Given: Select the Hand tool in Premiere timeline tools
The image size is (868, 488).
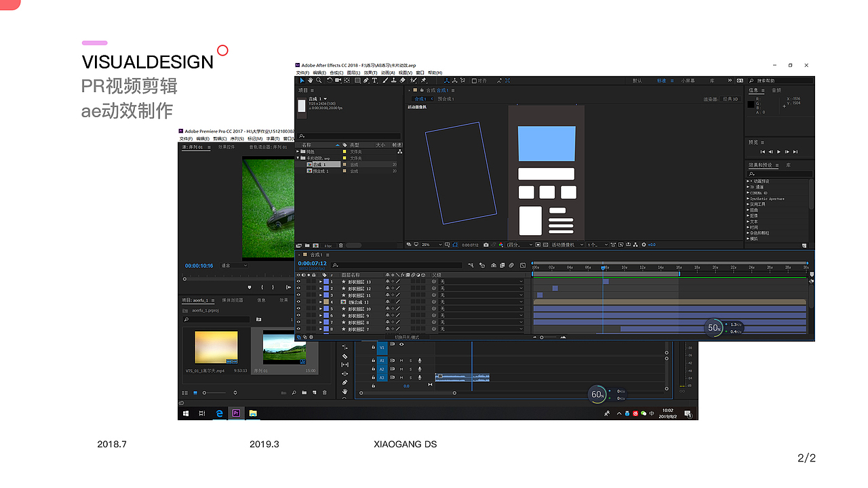Looking at the screenshot, I should [344, 391].
